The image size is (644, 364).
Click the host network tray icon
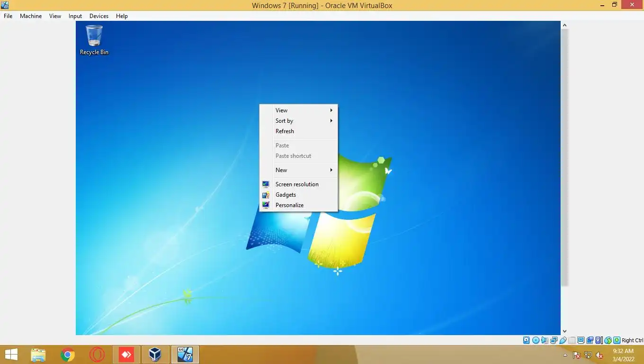point(588,355)
